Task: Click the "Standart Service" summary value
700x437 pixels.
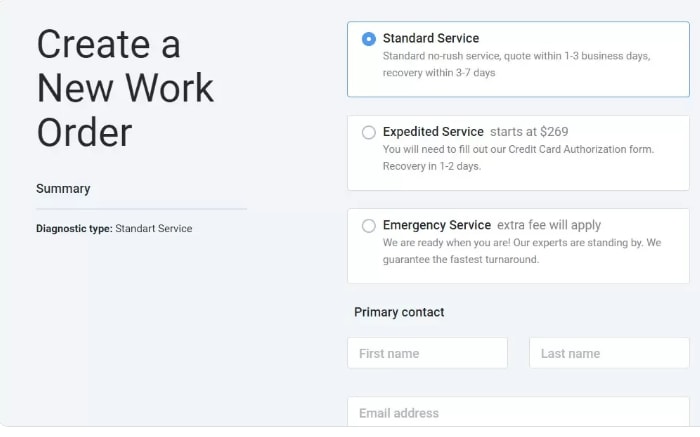Action: [x=153, y=229]
